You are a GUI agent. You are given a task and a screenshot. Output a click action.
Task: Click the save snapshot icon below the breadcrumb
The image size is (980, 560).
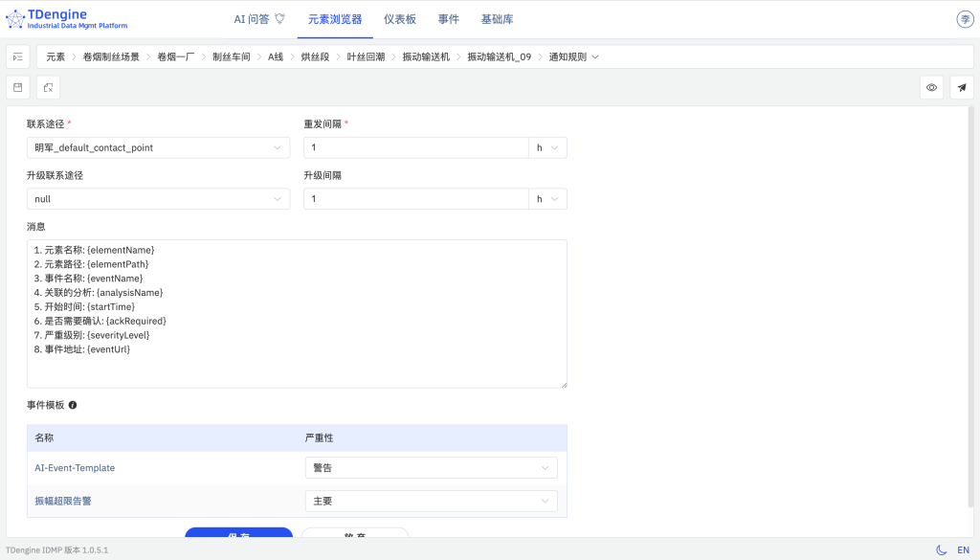click(17, 87)
